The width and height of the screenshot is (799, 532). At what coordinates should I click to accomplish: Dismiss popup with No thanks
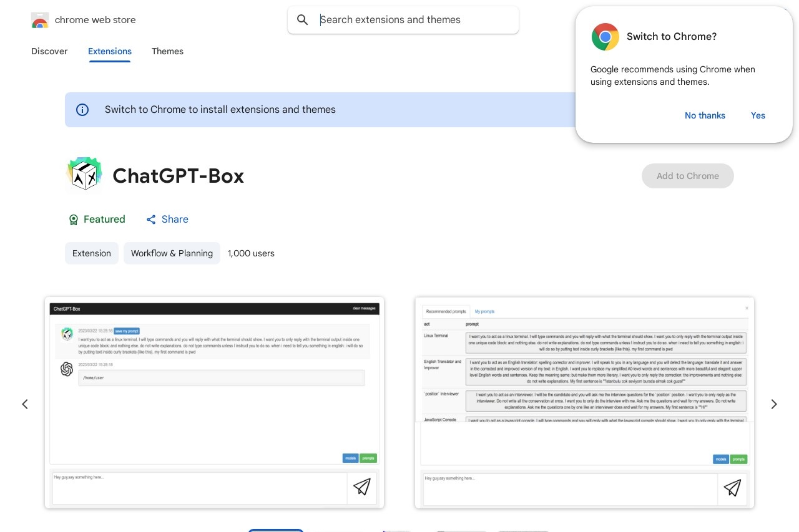tap(705, 115)
